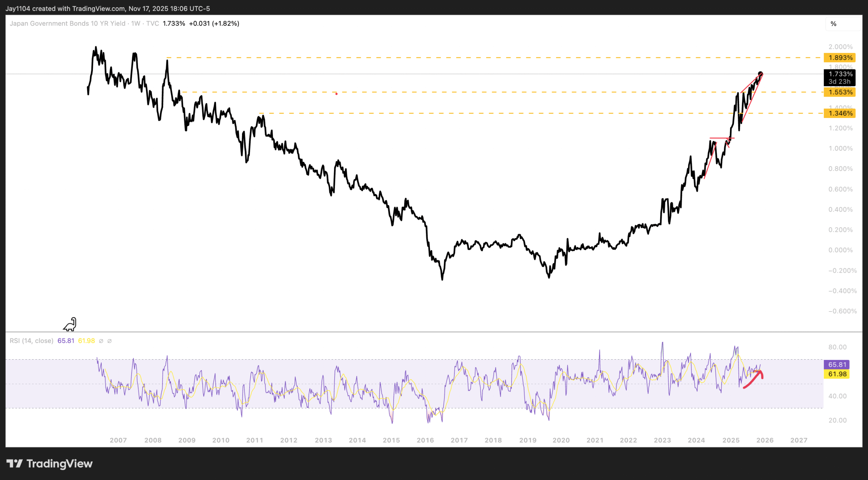Click the second ∅ symbol after RSI values

(110, 341)
